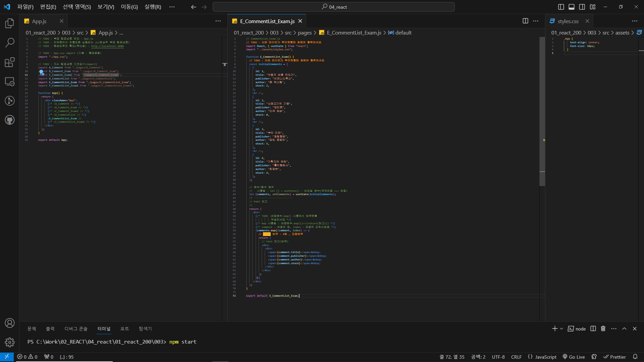Open hidden menu items with title bar ellipsis

point(172,7)
